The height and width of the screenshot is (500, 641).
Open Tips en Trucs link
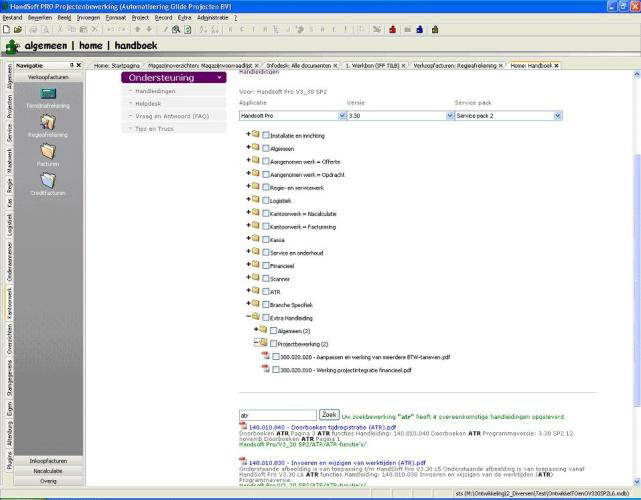click(154, 129)
